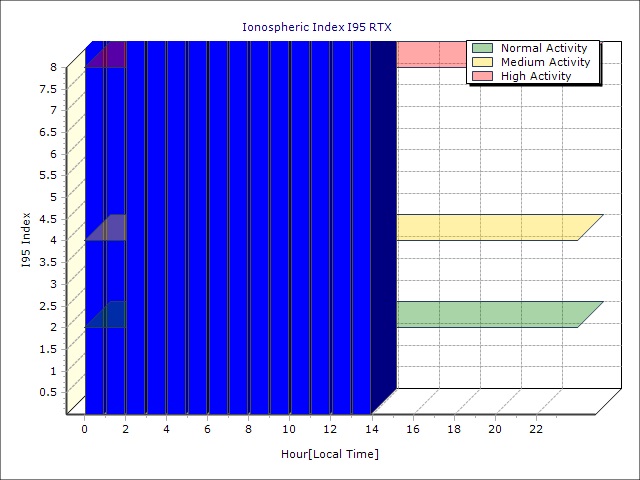Viewport: 640px width, 480px height.
Task: Click y-axis label "5.5"
Action: (x=49, y=176)
